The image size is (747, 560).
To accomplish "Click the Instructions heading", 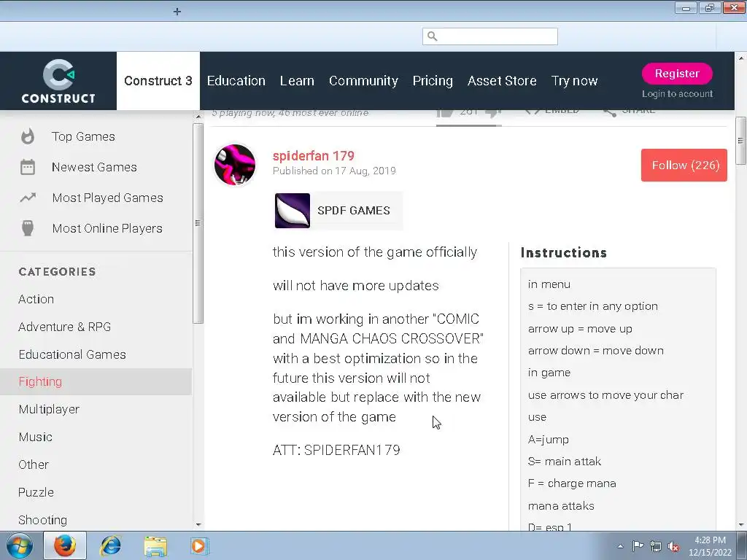I will 564,252.
